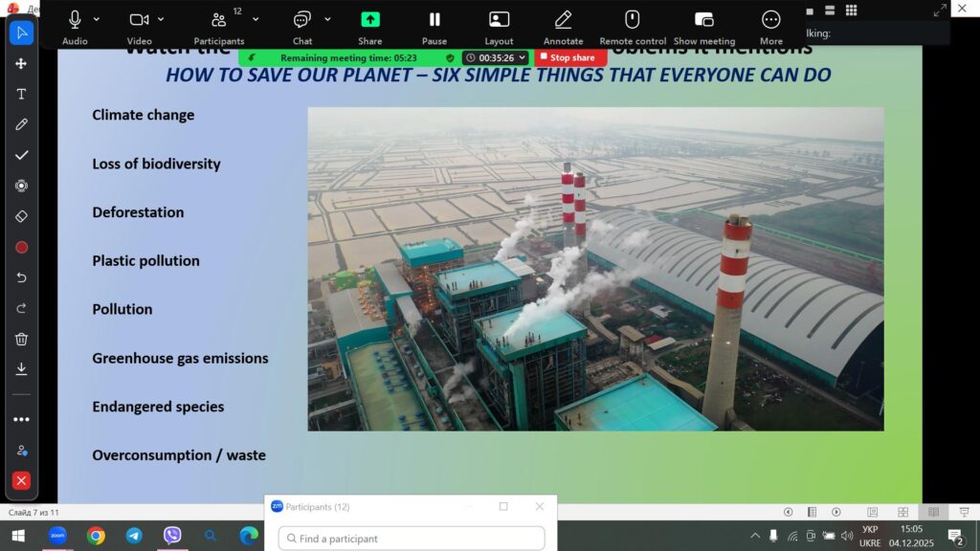Image resolution: width=980 pixels, height=551 pixels.
Task: Activate the Spotlight annotation tool
Action: 21,186
